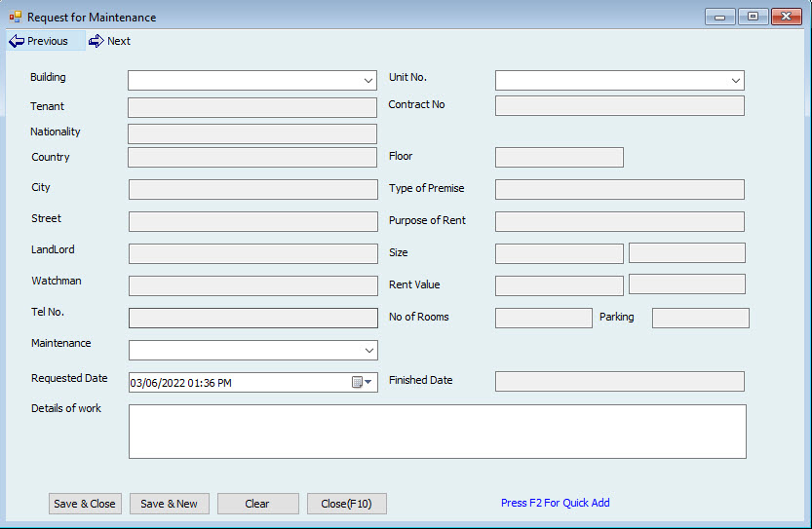Click the Clear button
Image resolution: width=812 pixels, height=529 pixels.
(257, 504)
